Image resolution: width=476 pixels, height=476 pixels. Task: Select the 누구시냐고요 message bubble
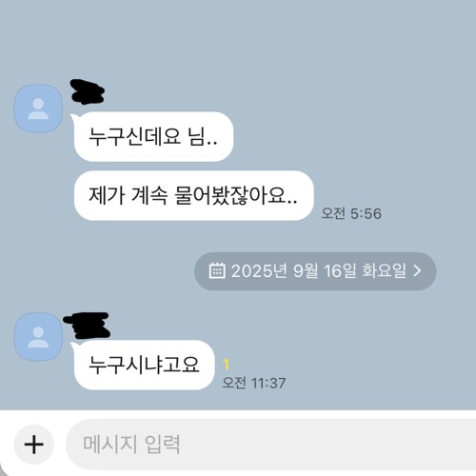point(145,365)
